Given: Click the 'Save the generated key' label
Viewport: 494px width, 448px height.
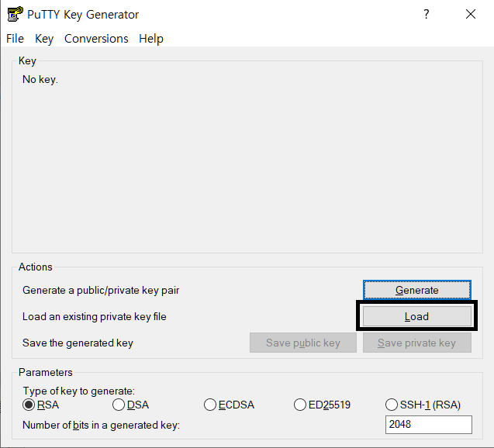Looking at the screenshot, I should click(78, 343).
